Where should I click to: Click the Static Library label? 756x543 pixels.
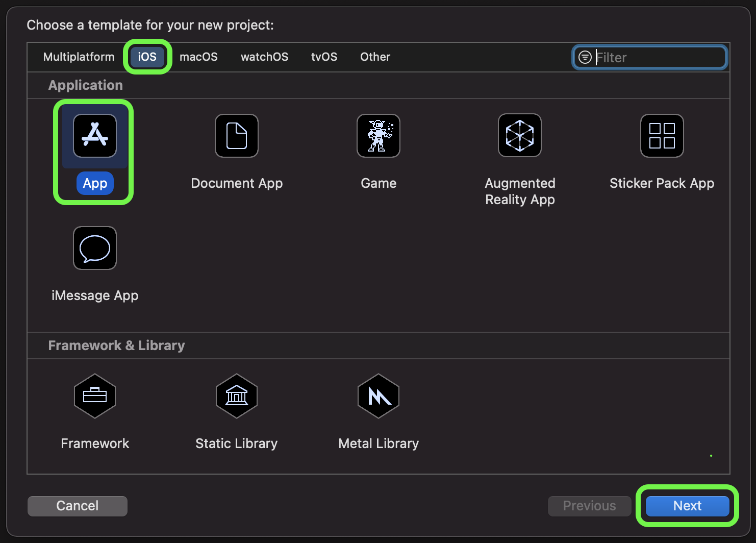point(237,443)
